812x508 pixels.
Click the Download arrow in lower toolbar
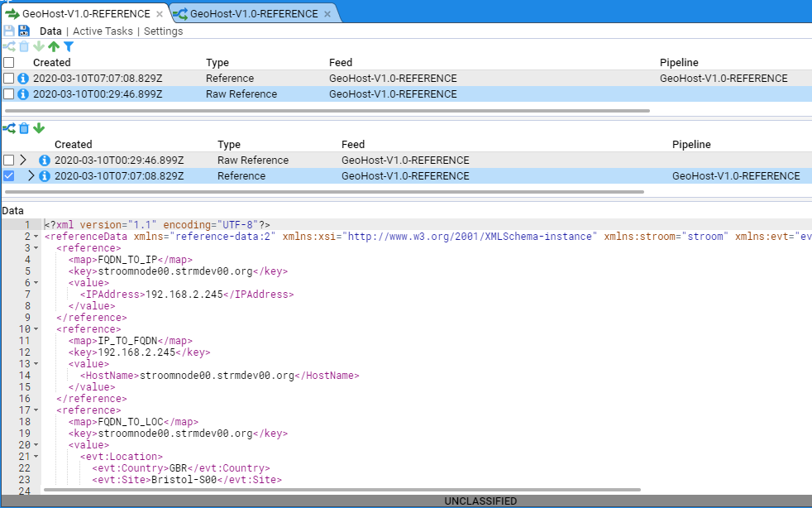click(39, 128)
